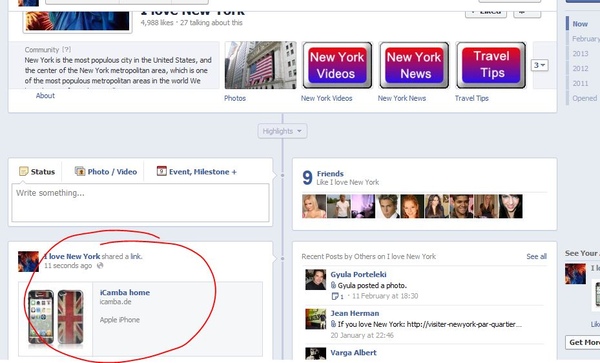Focus the Write something text box
This screenshot has height=363, width=600.
[140, 203]
